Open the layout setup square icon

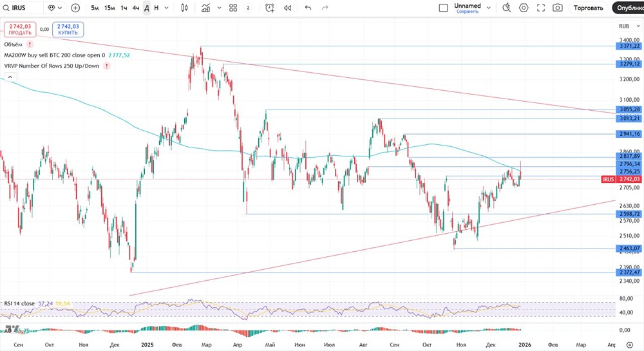[x=444, y=8]
